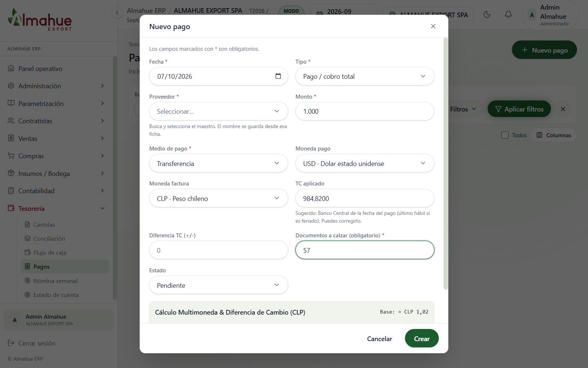The width and height of the screenshot is (588, 368).
Task: Click the Conciliación layers icon
Action: click(x=28, y=238)
